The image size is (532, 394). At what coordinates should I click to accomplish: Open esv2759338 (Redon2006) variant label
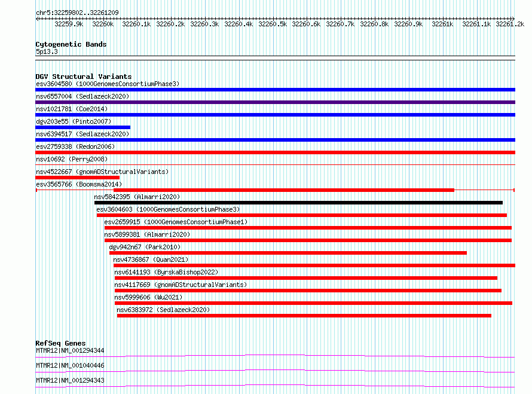click(x=75, y=146)
